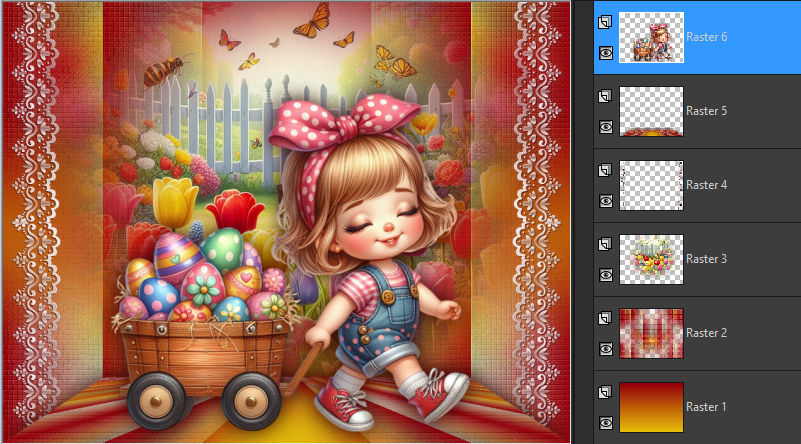Click the raster layer type icon of Raster 2
The image size is (801, 444).
[605, 318]
